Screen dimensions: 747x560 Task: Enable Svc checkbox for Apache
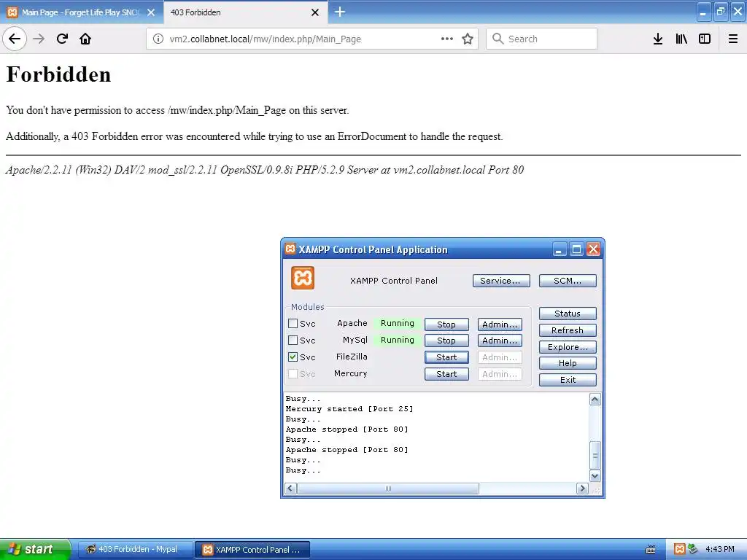click(x=293, y=323)
